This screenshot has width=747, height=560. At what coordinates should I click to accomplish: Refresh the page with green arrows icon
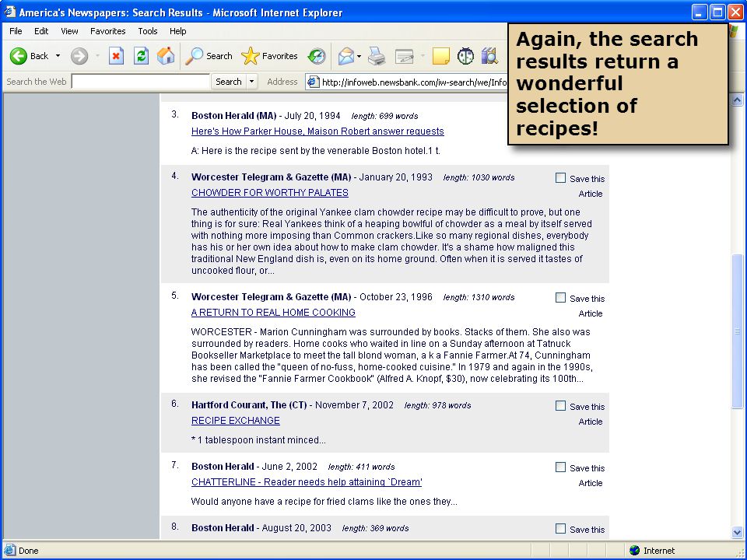(141, 56)
